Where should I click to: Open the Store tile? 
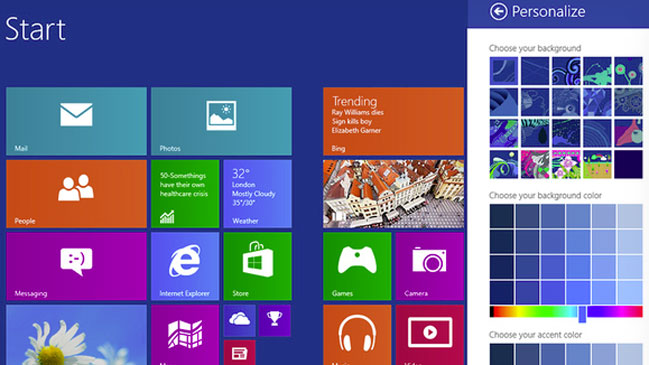[257, 266]
